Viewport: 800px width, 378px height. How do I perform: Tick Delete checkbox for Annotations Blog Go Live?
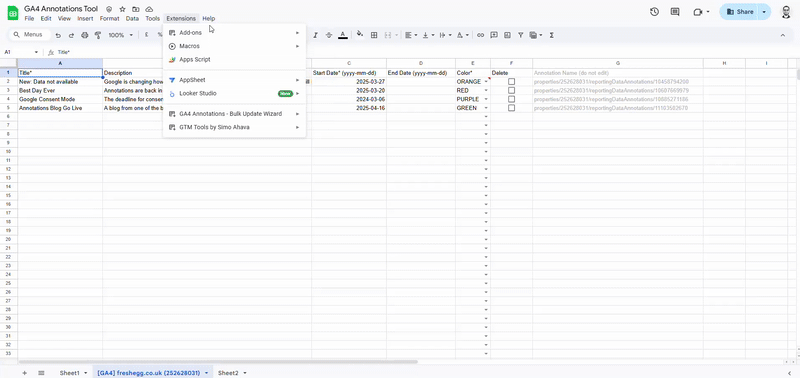(511, 108)
